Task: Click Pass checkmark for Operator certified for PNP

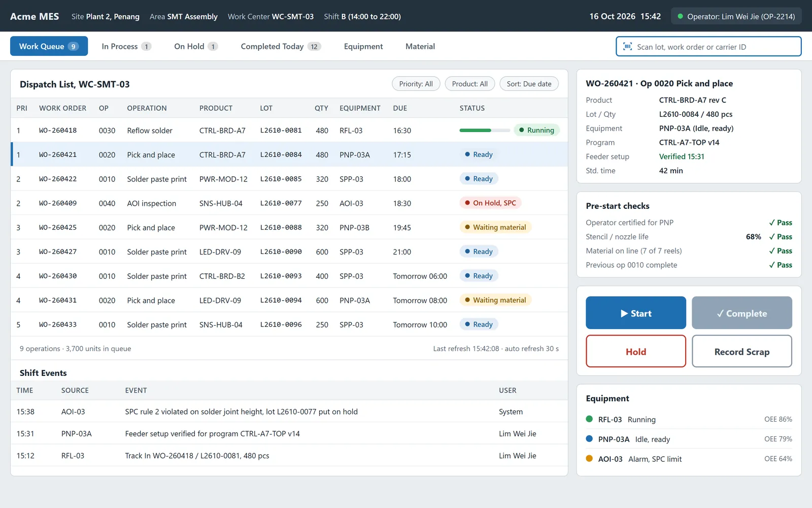Action: (x=781, y=223)
